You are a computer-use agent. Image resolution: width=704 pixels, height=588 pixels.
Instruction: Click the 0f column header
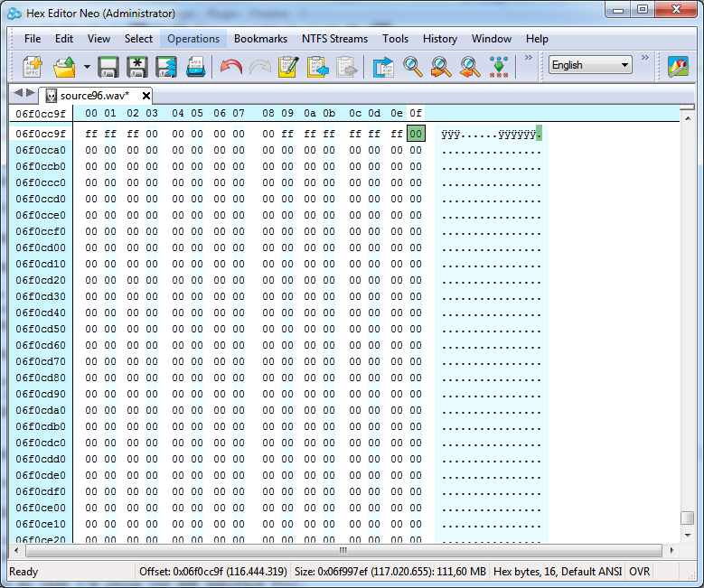[416, 113]
